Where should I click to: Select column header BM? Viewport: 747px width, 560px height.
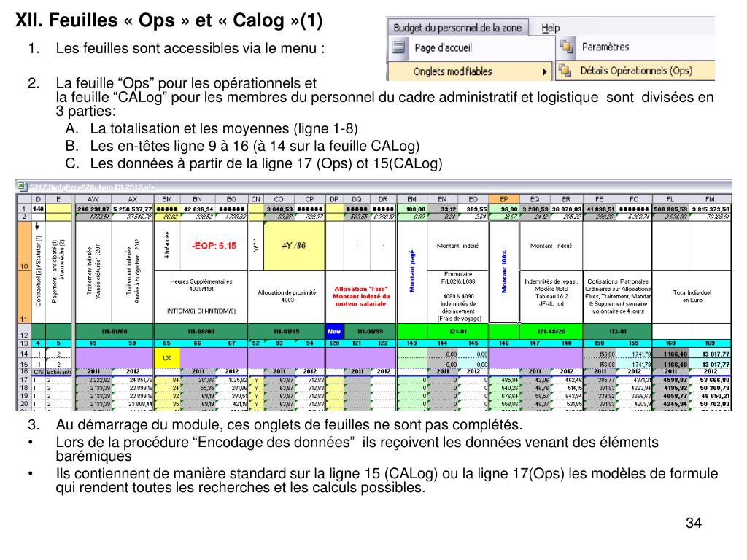(x=167, y=199)
